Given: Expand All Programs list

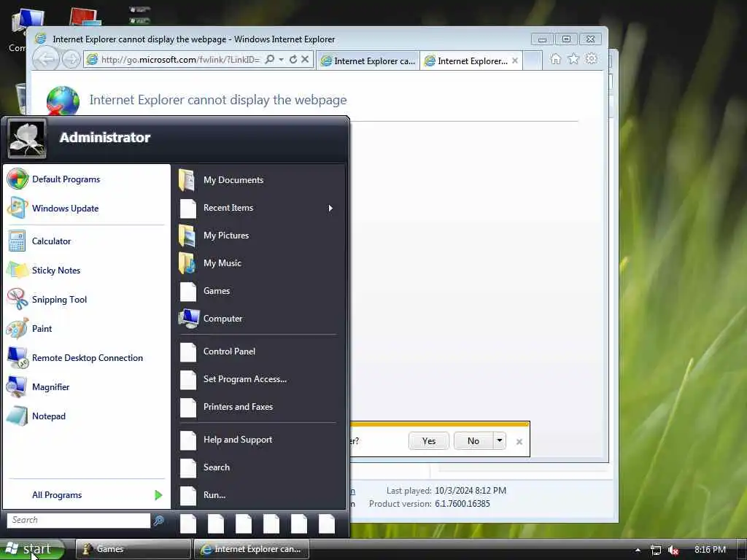Looking at the screenshot, I should pos(86,495).
